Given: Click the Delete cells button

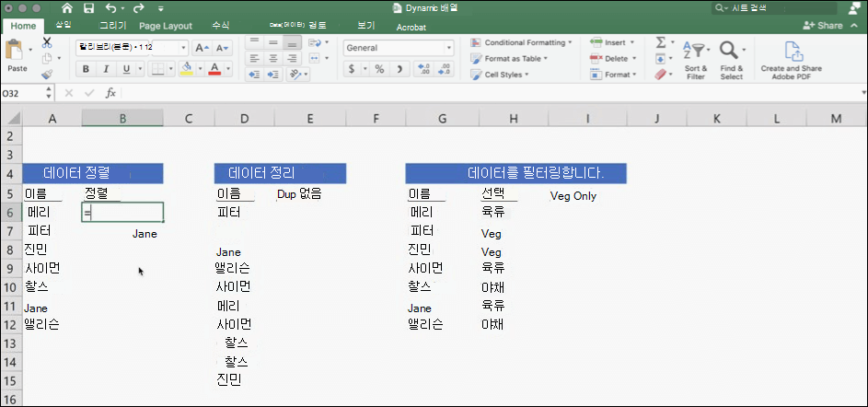Looking at the screenshot, I should 613,58.
